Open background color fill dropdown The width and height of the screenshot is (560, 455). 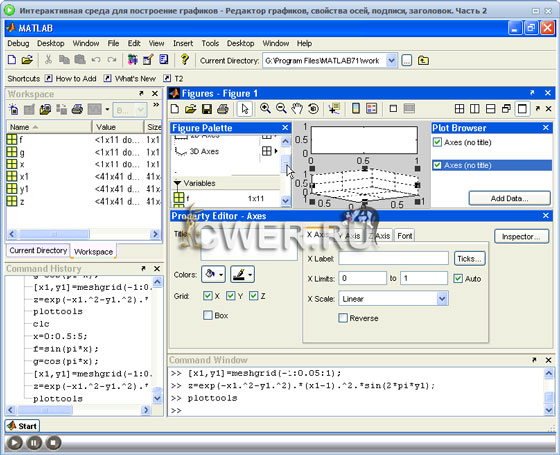213,274
